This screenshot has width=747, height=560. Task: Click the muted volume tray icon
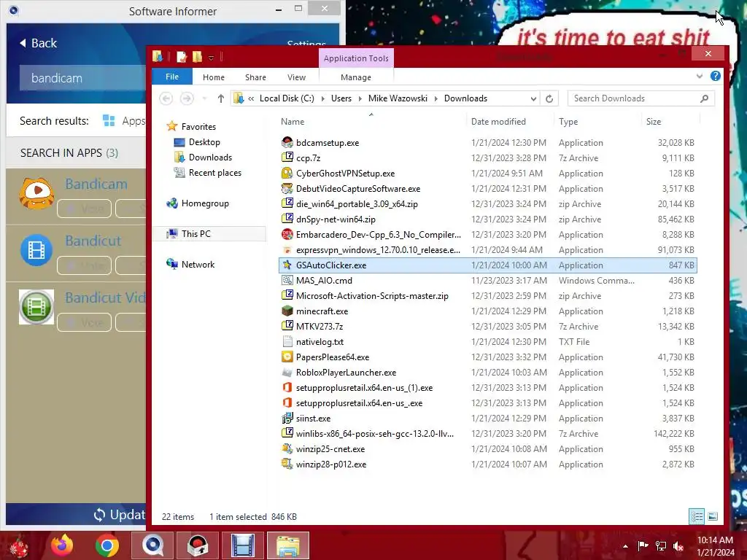[678, 546]
